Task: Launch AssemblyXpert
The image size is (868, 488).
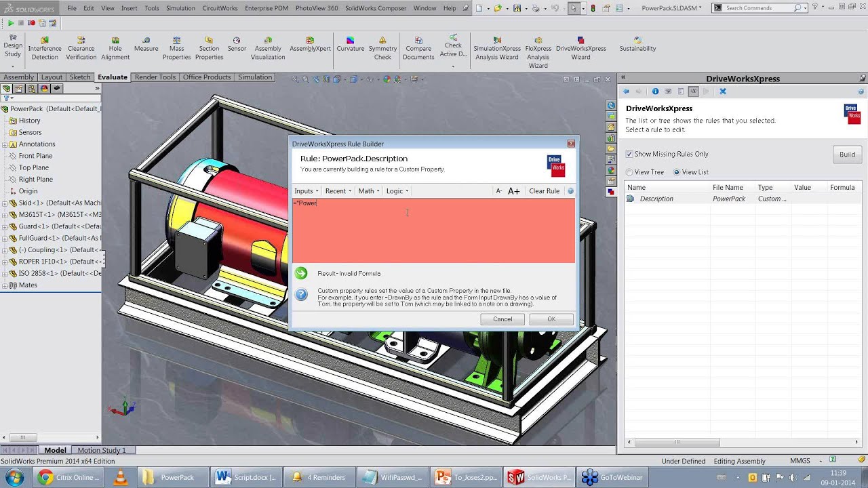Action: click(x=310, y=45)
